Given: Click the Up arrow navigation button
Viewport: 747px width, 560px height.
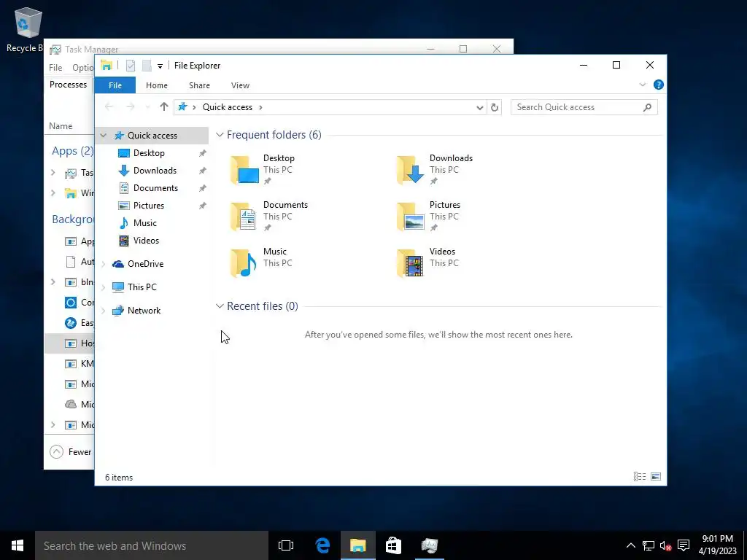Looking at the screenshot, I should (164, 106).
